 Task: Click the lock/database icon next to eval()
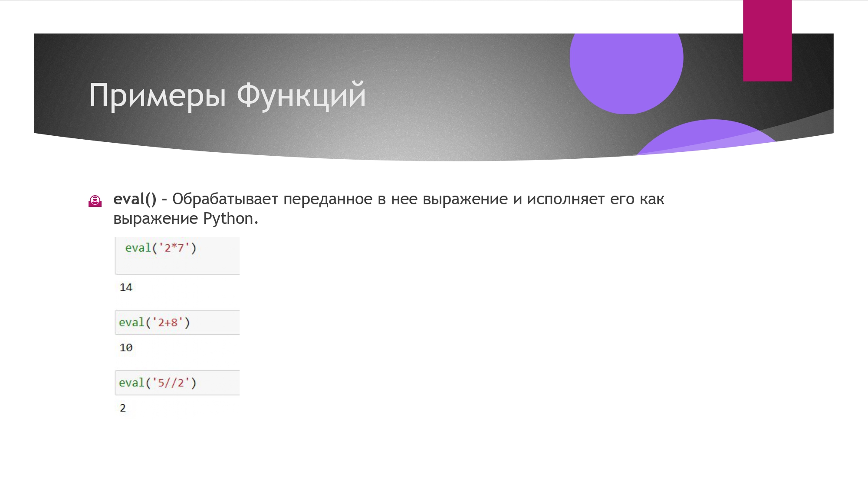click(x=95, y=200)
